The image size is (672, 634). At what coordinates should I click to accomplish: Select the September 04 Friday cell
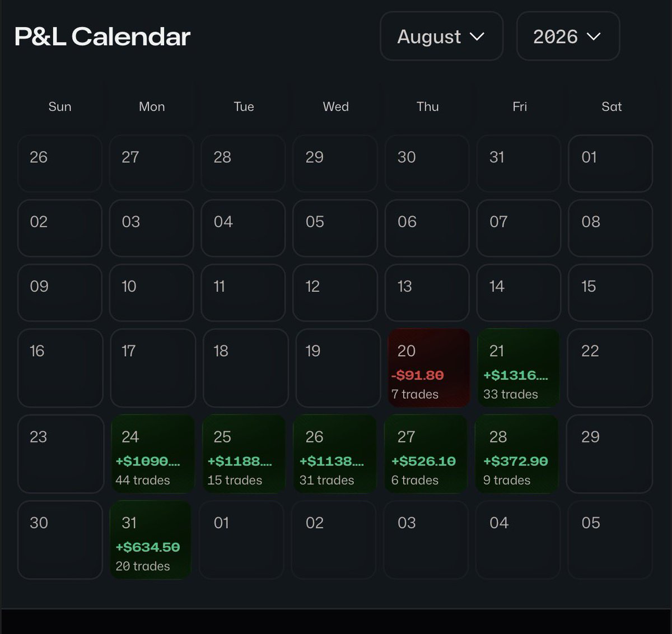[x=518, y=540]
